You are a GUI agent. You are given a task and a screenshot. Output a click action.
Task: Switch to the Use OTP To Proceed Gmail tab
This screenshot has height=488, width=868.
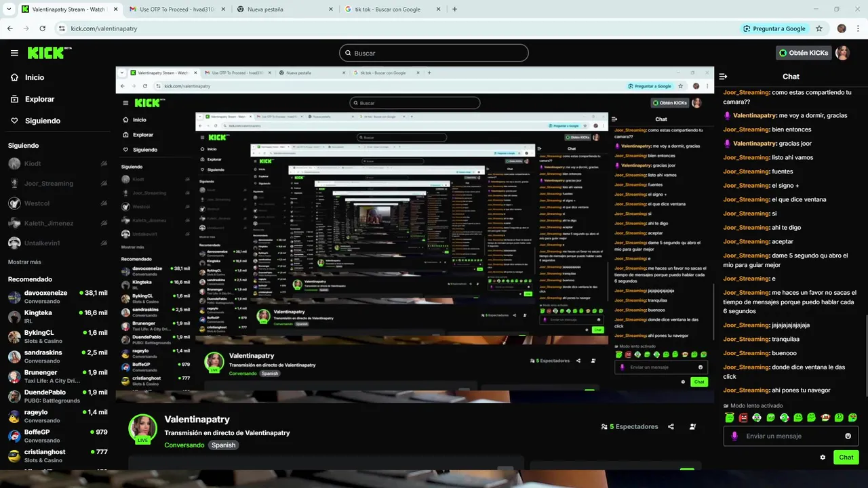176,9
